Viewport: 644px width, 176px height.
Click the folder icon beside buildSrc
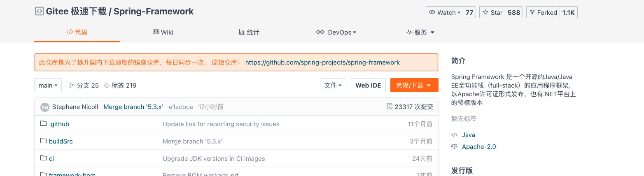[x=44, y=141]
